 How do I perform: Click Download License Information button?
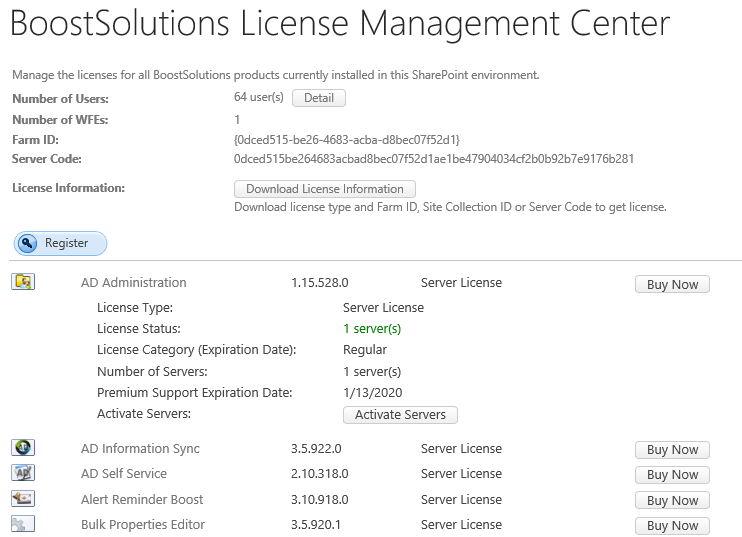click(325, 189)
